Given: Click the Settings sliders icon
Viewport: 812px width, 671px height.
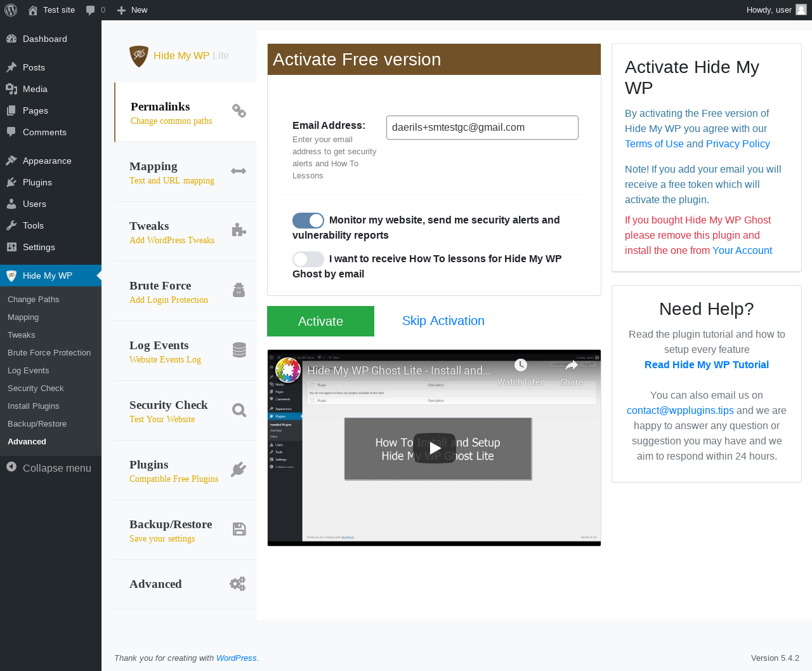Looking at the screenshot, I should coord(11,247).
